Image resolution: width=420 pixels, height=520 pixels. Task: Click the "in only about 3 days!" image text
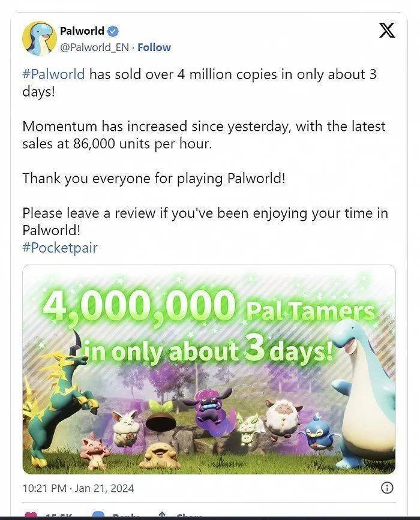[x=209, y=350]
